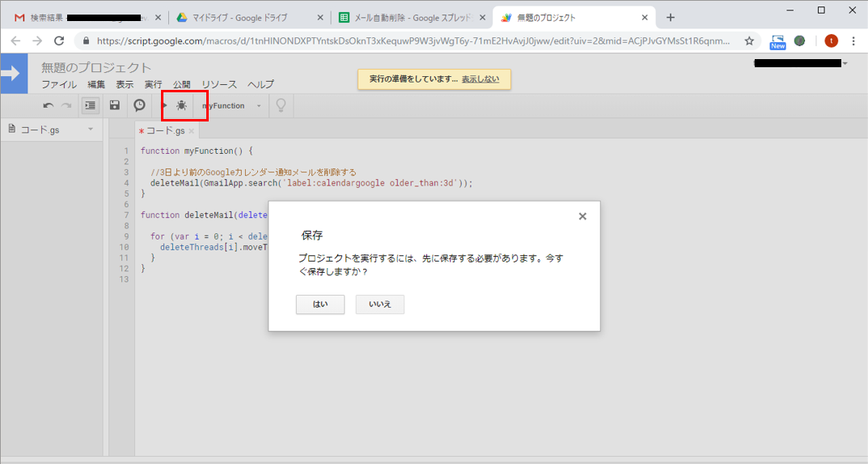Start debugging with the bug icon

pyautogui.click(x=181, y=105)
